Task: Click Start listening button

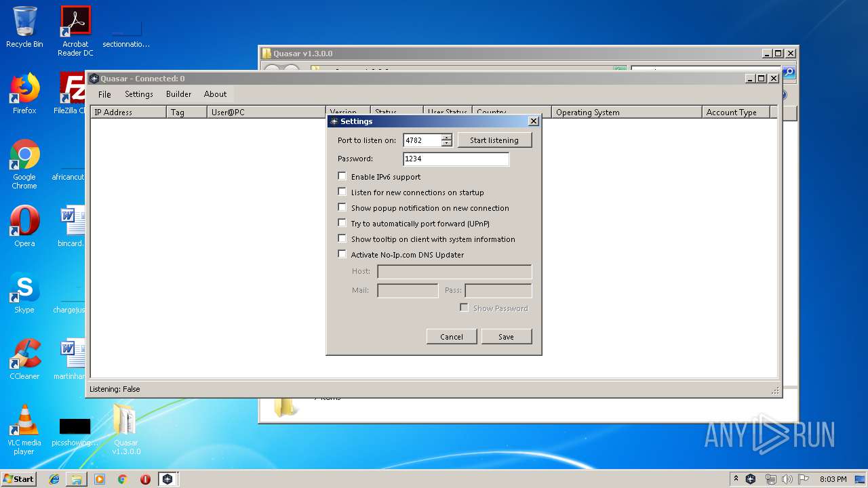Action: pyautogui.click(x=494, y=140)
